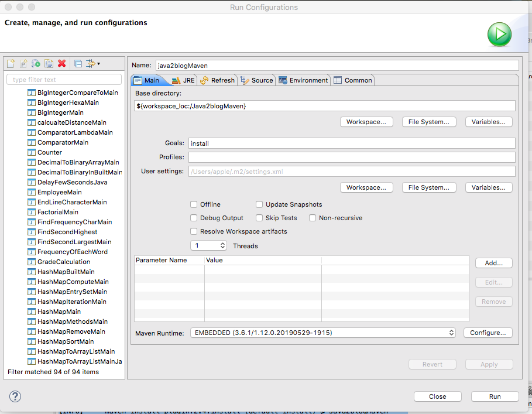
Task: Switch to the Main tab
Action: [x=146, y=80]
